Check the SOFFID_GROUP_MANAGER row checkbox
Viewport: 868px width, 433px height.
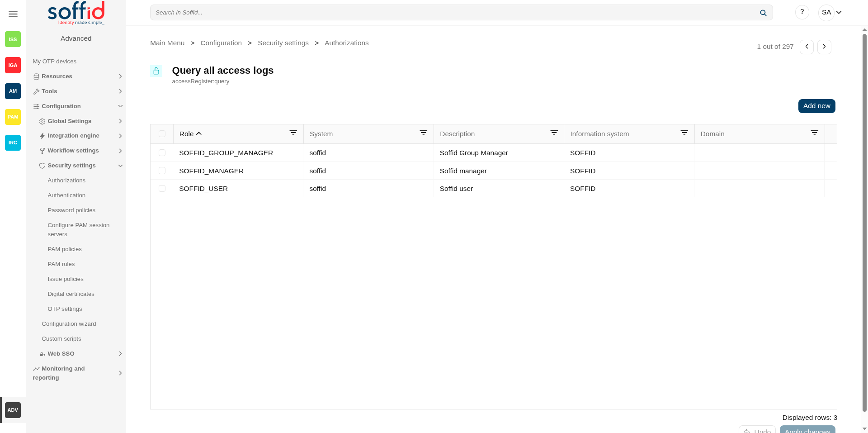pos(162,153)
